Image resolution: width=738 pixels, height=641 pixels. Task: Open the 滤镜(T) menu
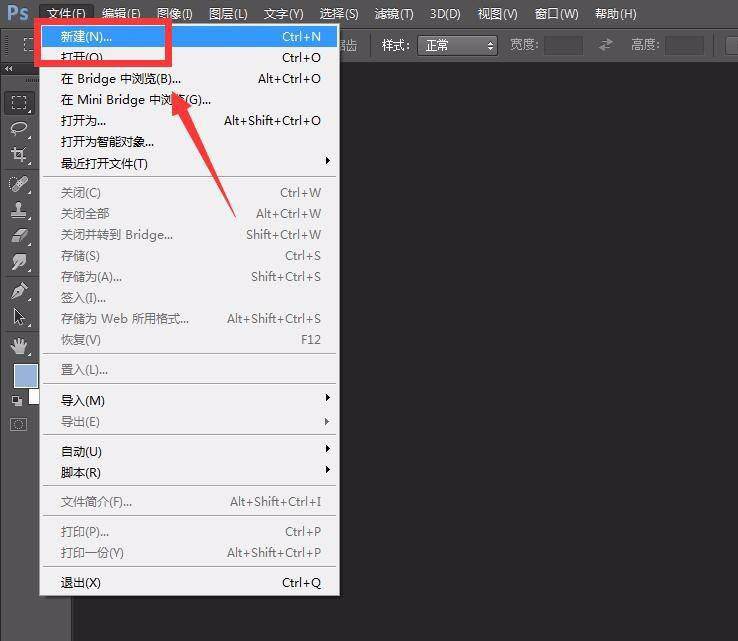394,14
